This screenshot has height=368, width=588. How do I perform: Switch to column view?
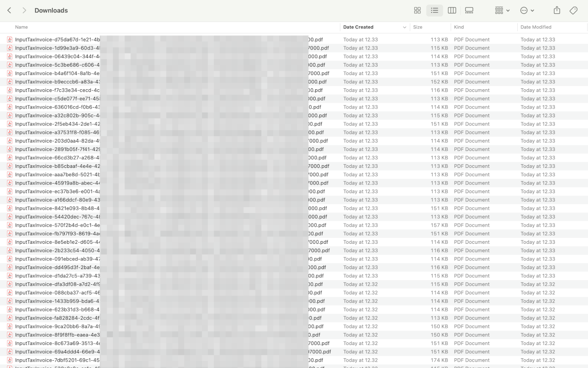pyautogui.click(x=452, y=10)
